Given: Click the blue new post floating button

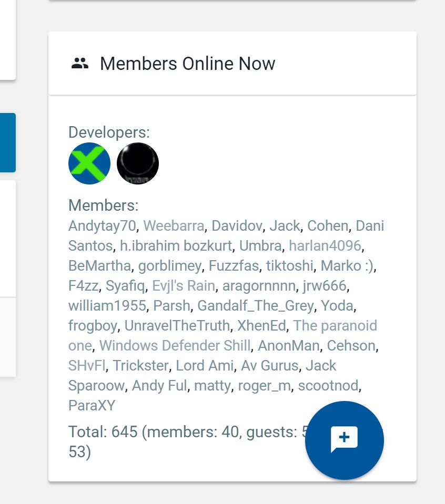Looking at the screenshot, I should 344,440.
